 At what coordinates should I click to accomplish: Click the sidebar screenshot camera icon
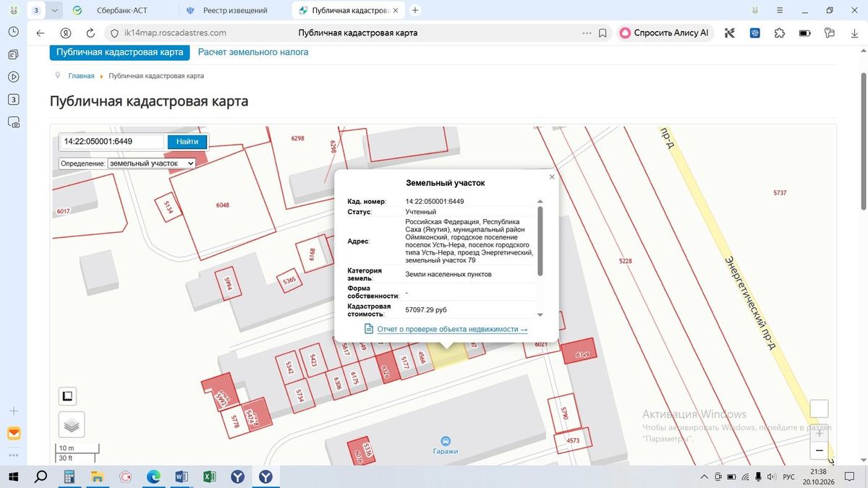(13, 122)
